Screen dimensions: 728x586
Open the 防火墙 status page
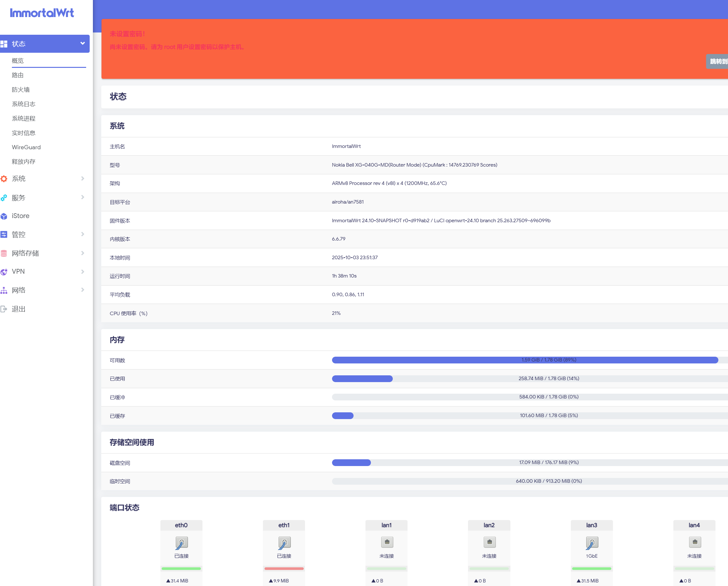(21, 89)
